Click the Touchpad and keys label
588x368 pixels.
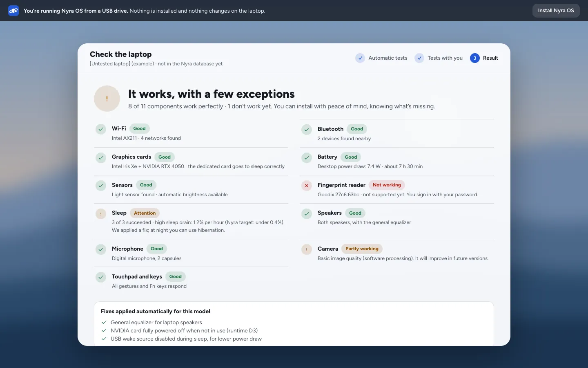(137, 276)
